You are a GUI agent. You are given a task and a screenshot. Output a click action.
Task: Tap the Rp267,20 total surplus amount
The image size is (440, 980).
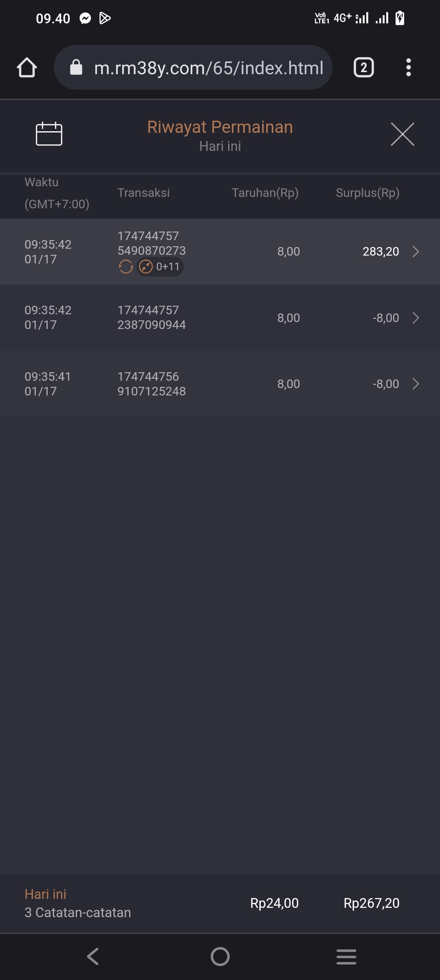pos(371,903)
